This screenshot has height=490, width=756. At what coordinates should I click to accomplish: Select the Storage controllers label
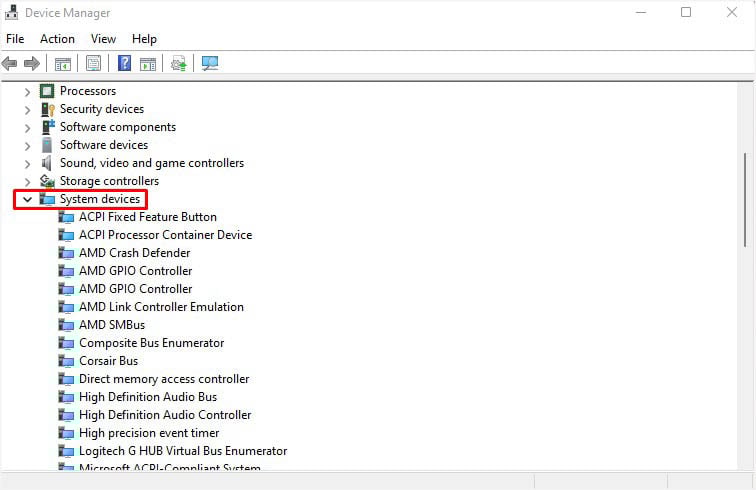(109, 181)
